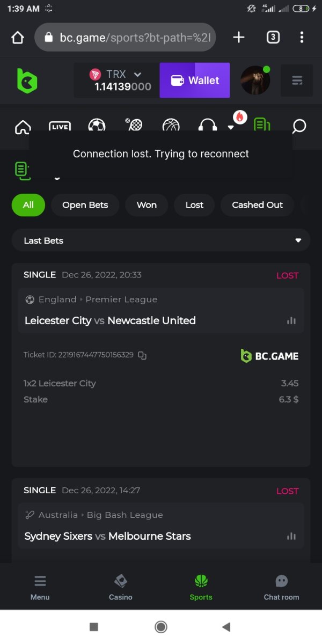Show Cashed Out bets
Viewport: 322px width, 644px height.
click(257, 205)
